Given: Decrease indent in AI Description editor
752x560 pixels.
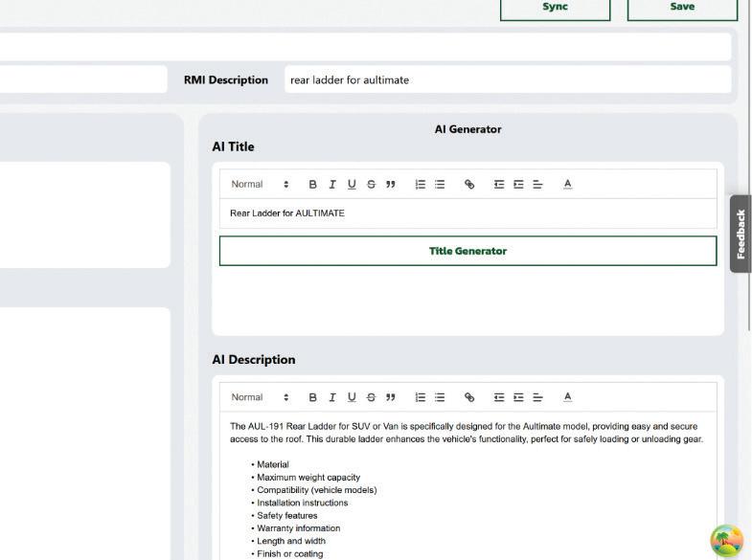Looking at the screenshot, I should pyautogui.click(x=499, y=397).
